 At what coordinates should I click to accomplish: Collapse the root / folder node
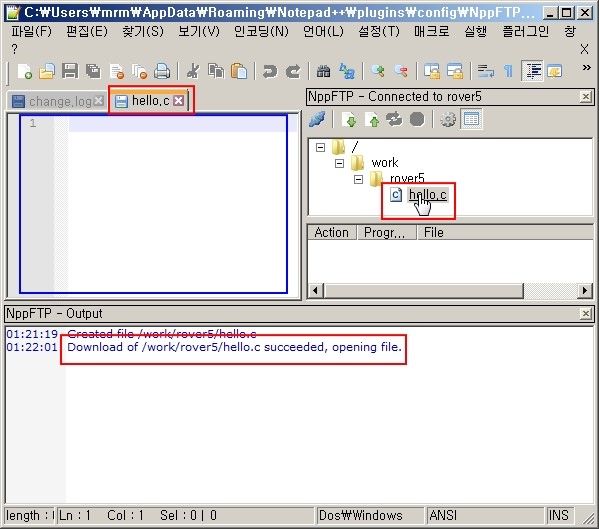[x=321, y=147]
